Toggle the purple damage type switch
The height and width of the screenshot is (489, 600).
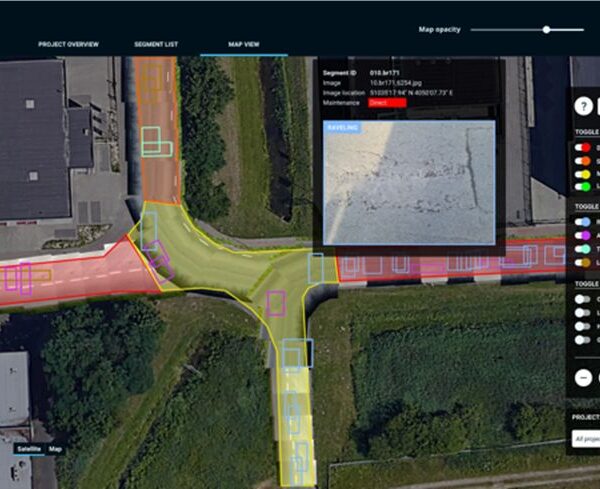pos(584,235)
